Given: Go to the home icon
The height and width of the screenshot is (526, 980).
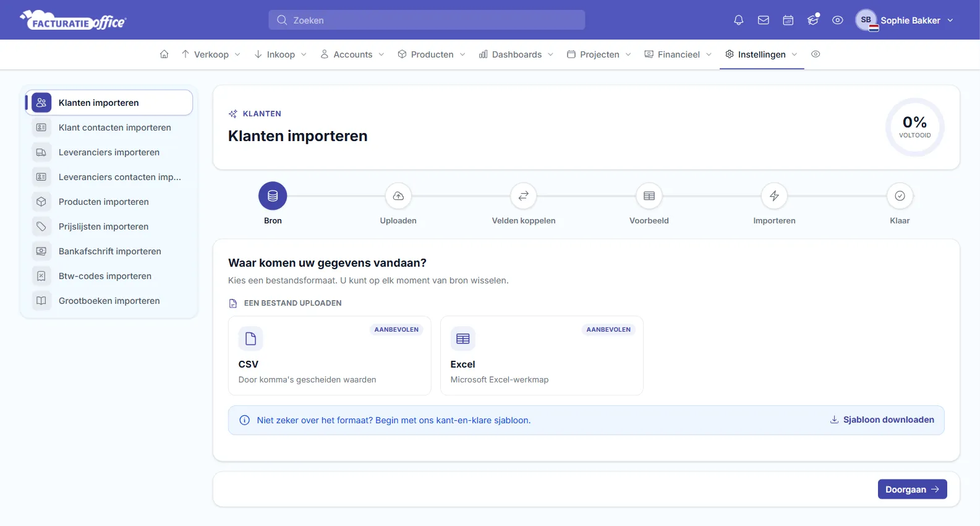Looking at the screenshot, I should [164, 54].
